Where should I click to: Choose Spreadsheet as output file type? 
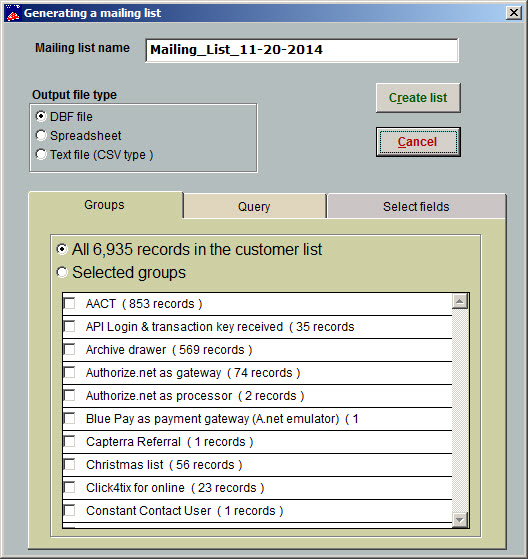click(41, 135)
